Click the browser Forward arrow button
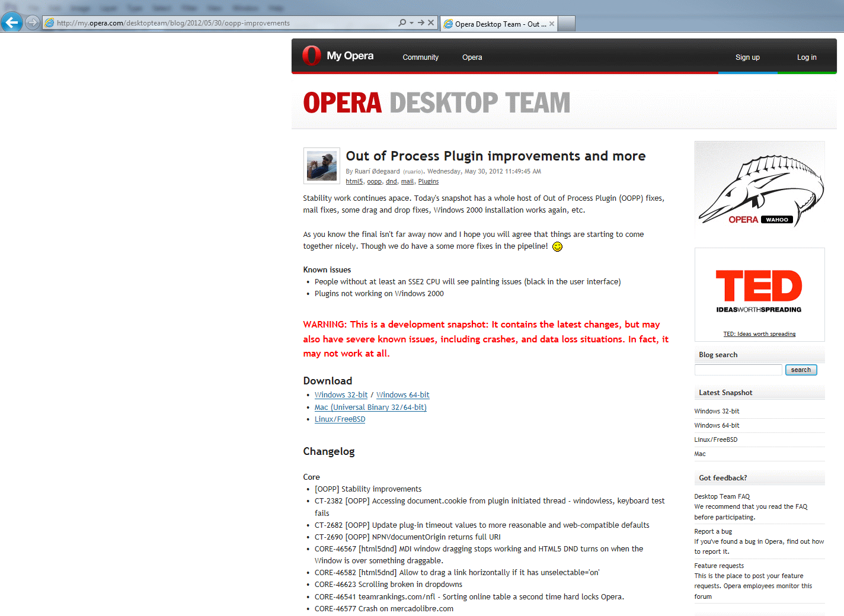Viewport: 844px width, 616px height. tap(33, 23)
